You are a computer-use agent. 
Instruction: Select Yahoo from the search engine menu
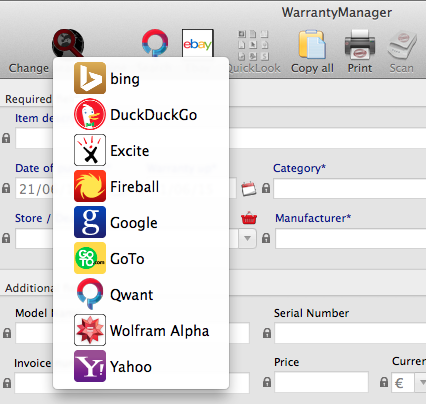[141, 366]
